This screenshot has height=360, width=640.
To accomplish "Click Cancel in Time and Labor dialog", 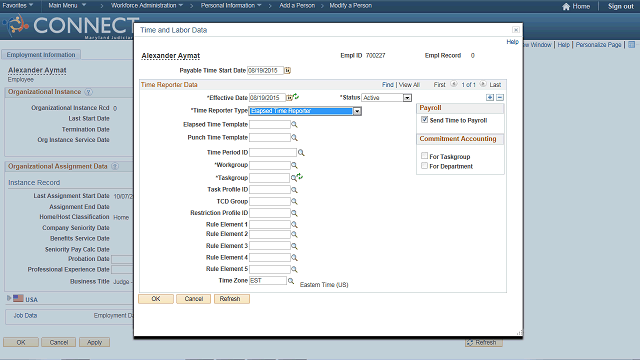I will [x=193, y=299].
